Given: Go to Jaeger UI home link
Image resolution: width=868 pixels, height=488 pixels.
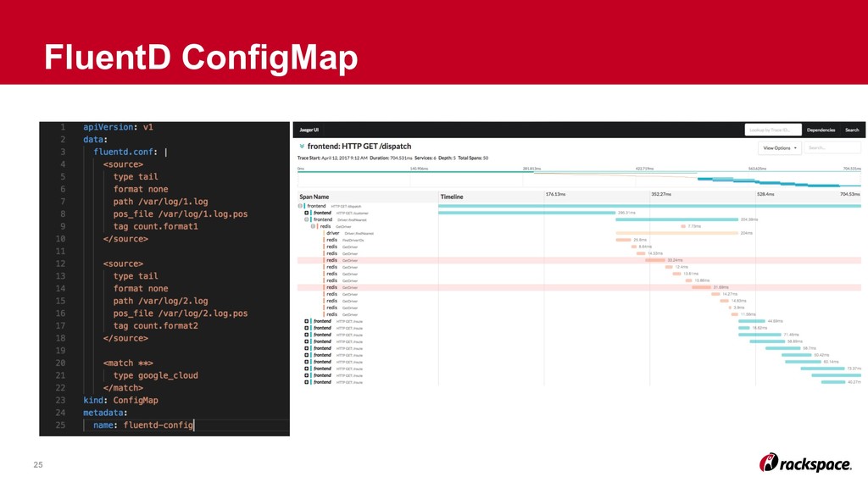Looking at the screenshot, I should (x=309, y=130).
